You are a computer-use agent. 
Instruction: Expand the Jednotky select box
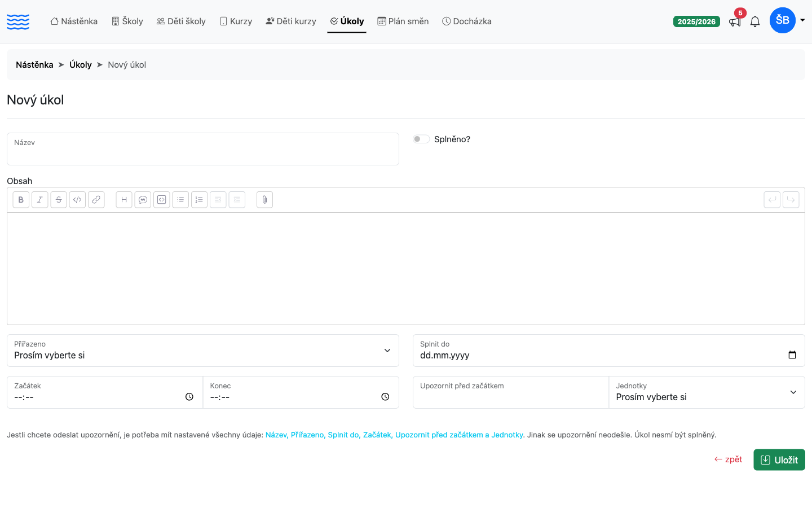(707, 392)
